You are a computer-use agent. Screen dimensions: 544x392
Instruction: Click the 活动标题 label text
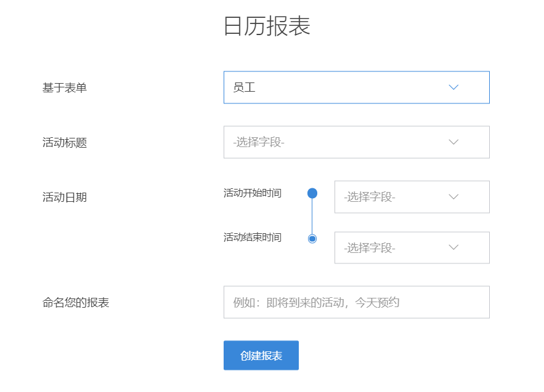[x=65, y=143]
